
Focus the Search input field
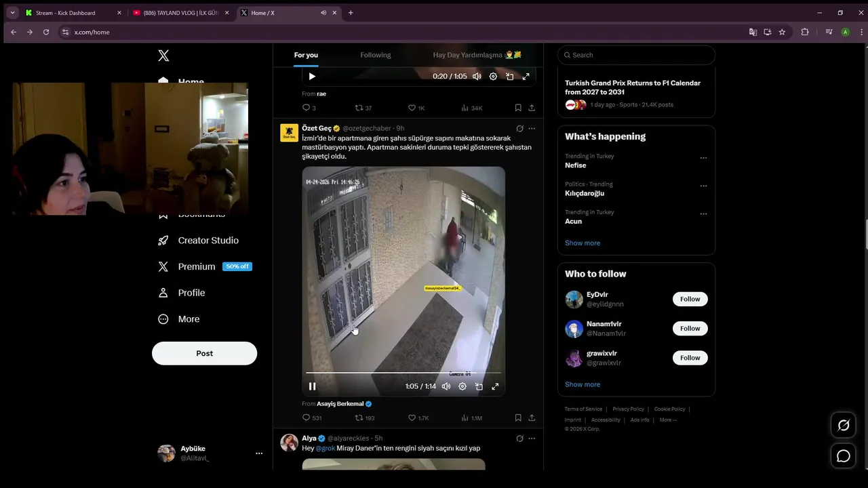tap(636, 55)
